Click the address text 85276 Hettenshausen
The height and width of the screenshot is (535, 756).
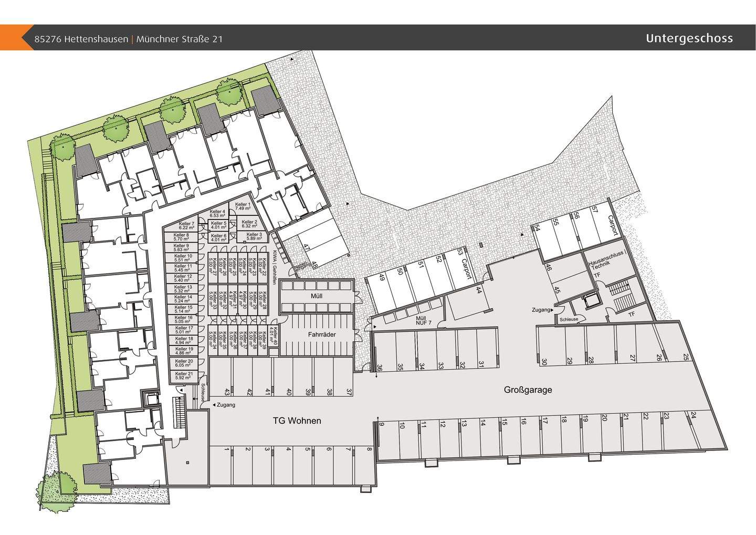[x=81, y=39]
